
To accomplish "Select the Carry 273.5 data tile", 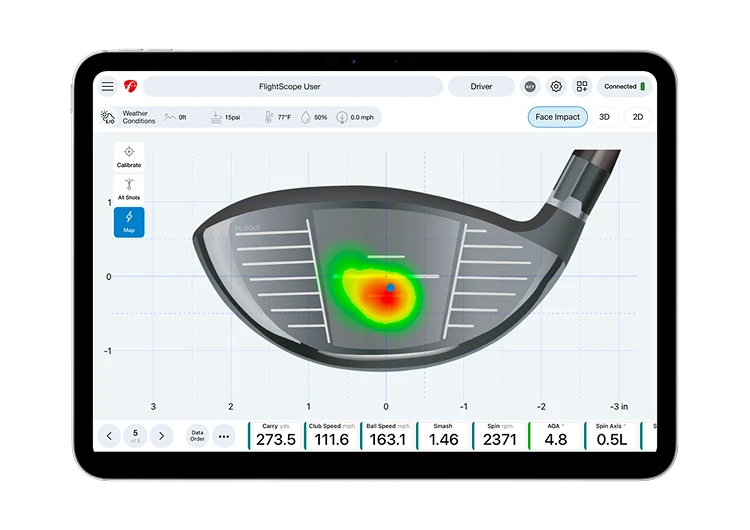I will point(276,436).
